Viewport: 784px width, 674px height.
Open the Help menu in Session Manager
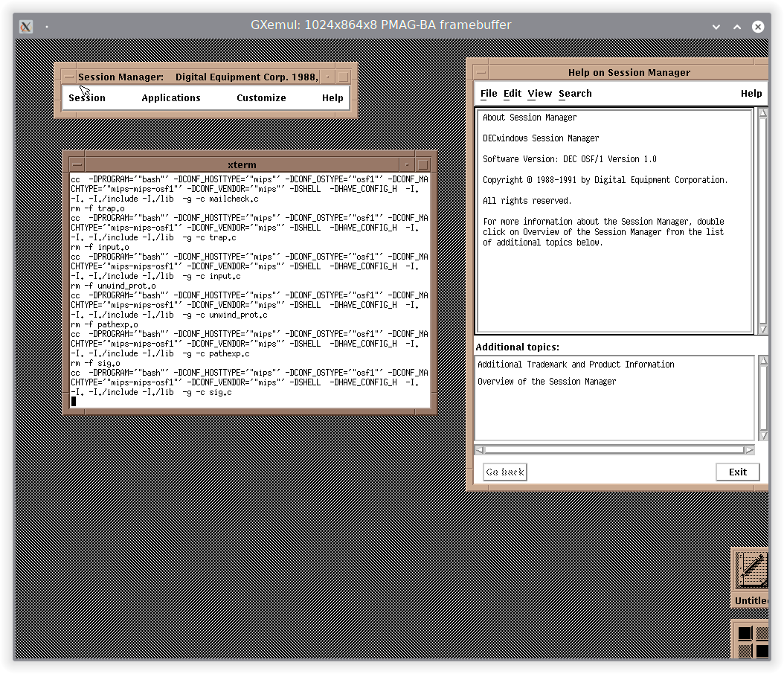332,98
